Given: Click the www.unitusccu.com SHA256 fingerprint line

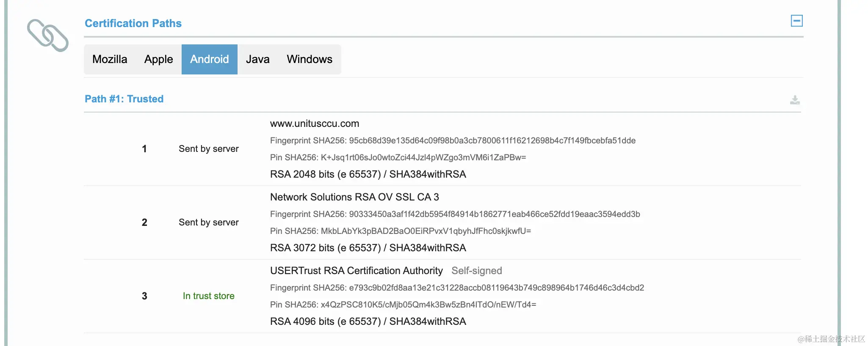Looking at the screenshot, I should pos(453,140).
